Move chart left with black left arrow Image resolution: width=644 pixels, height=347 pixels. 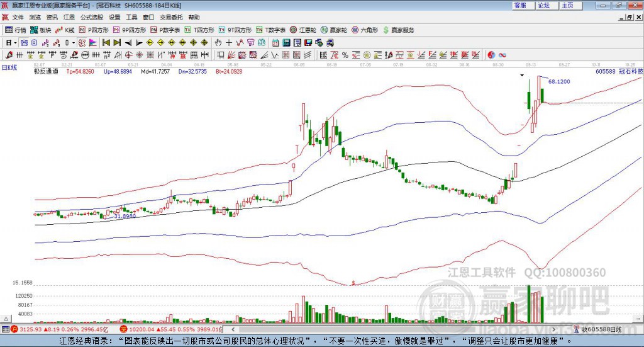[x=128, y=43]
